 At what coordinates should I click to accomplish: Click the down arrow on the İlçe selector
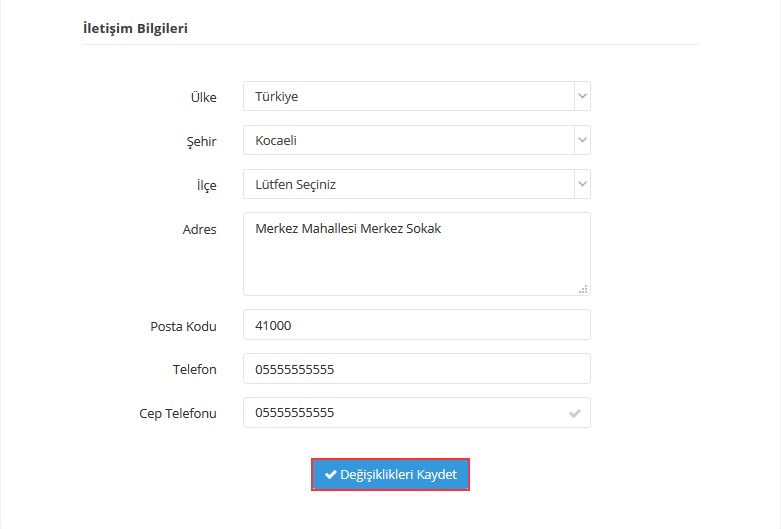[582, 185]
